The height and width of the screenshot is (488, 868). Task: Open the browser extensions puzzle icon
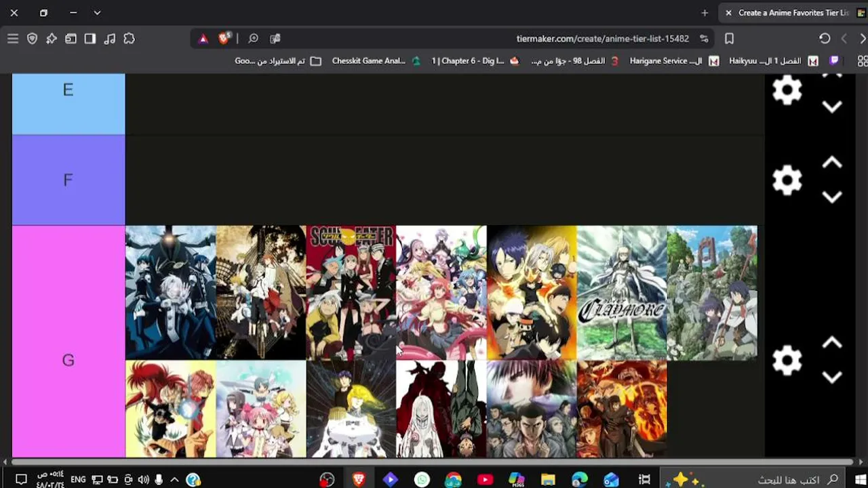129,39
